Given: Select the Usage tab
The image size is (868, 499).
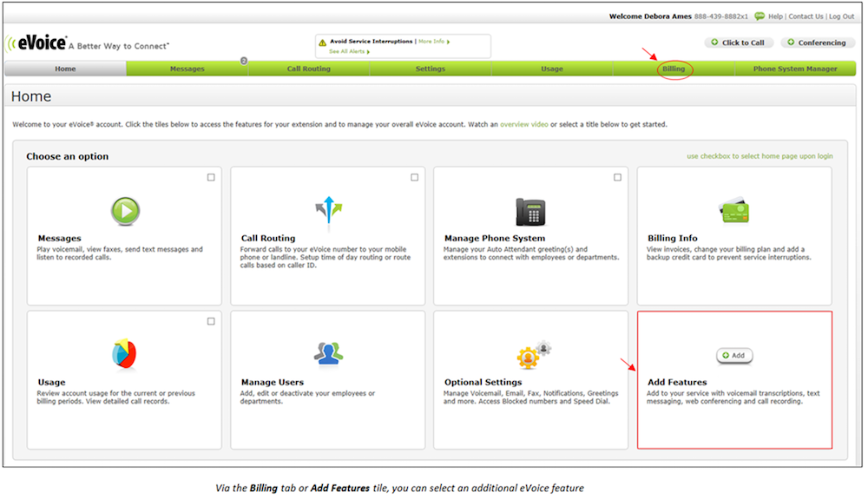Looking at the screenshot, I should point(552,69).
